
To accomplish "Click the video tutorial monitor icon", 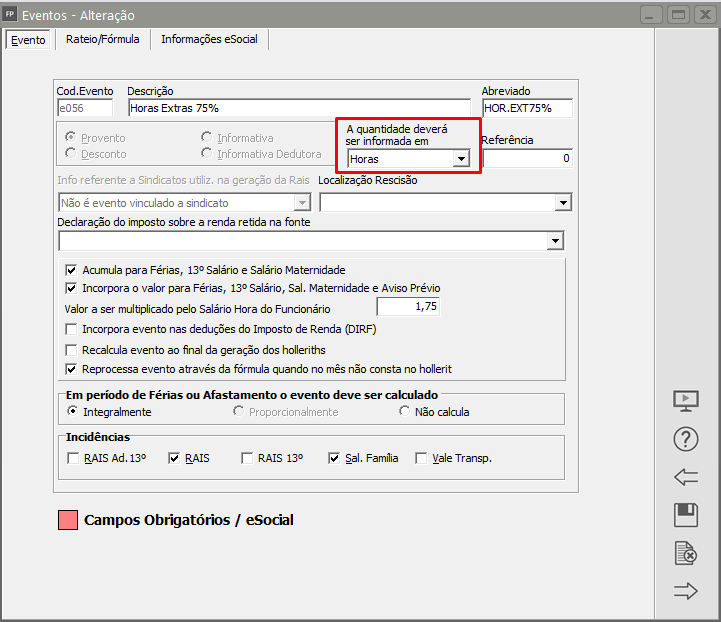I will [686, 400].
